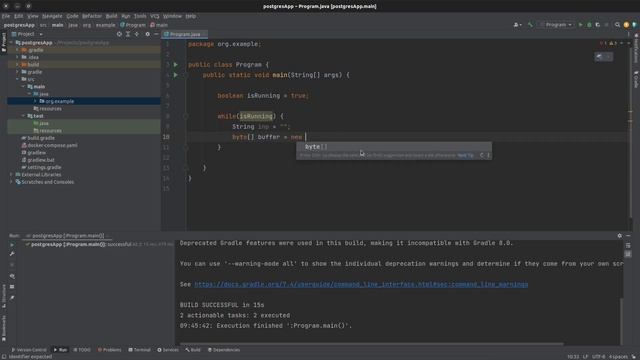Select opened file target icon in Project panel
The height and width of the screenshot is (360, 640).
coord(119,34)
